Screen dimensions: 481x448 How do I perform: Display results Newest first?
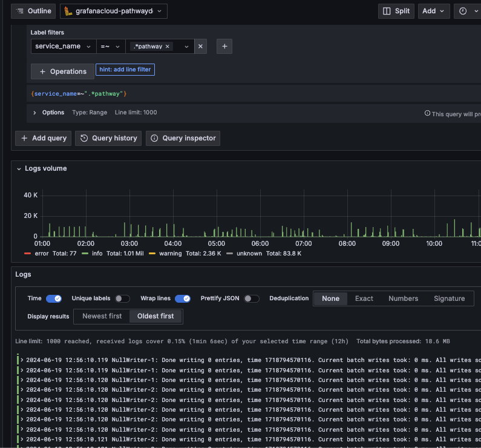point(102,316)
